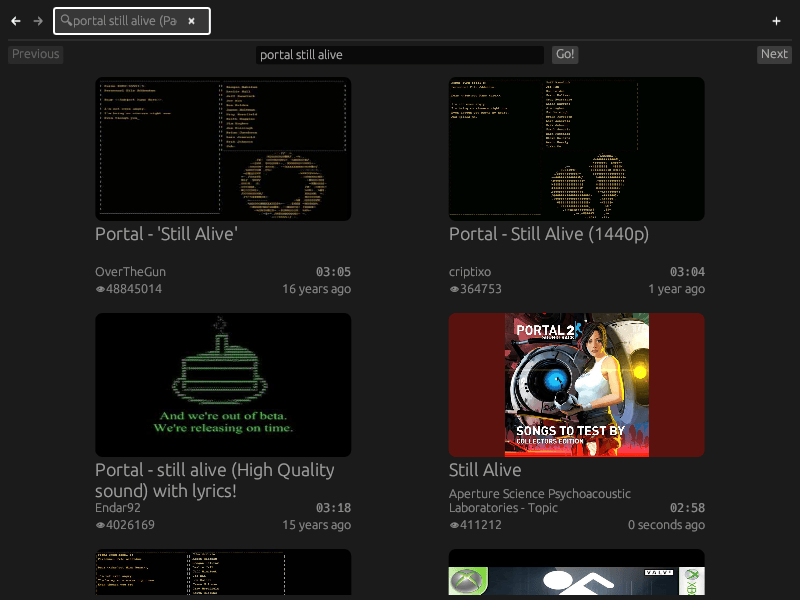Click the Go! search button

[x=565, y=54]
